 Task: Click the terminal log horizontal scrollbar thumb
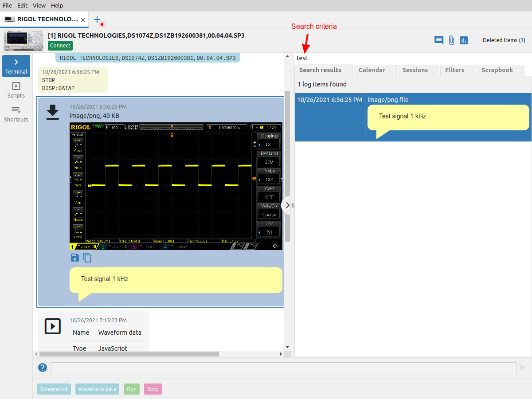[129, 354]
